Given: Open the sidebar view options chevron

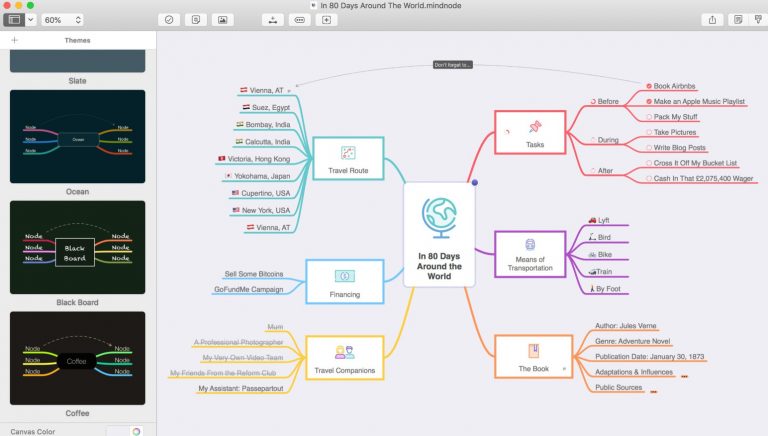Looking at the screenshot, I should (31, 20).
